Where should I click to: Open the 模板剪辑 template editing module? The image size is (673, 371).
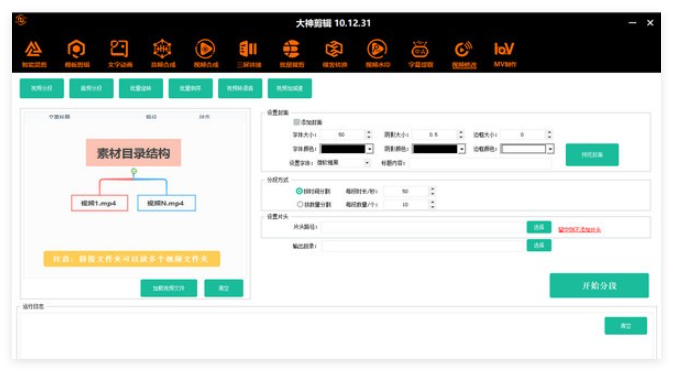(x=77, y=53)
